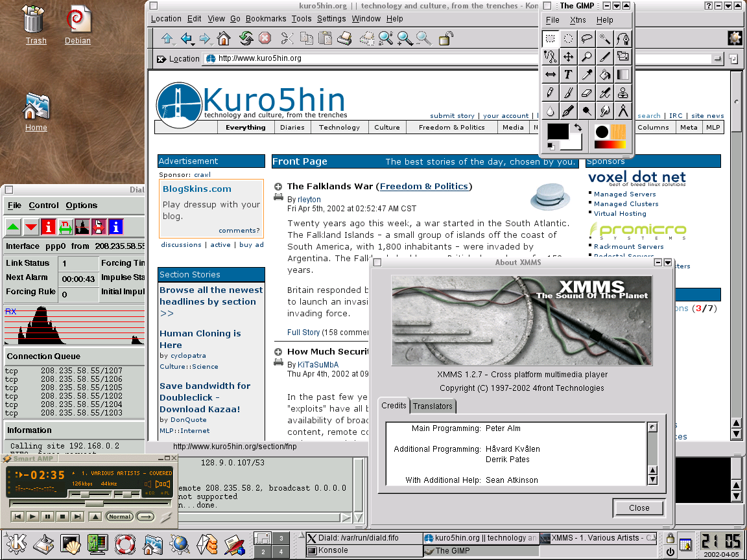Select the Rectangular Select tool in GIMP
Screen dimensions: 747x560
tap(551, 39)
